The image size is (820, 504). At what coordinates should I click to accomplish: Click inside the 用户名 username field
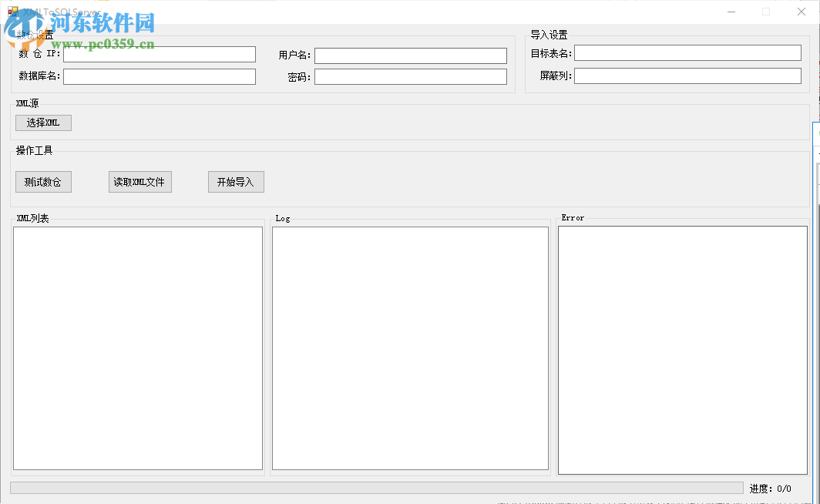pos(410,55)
